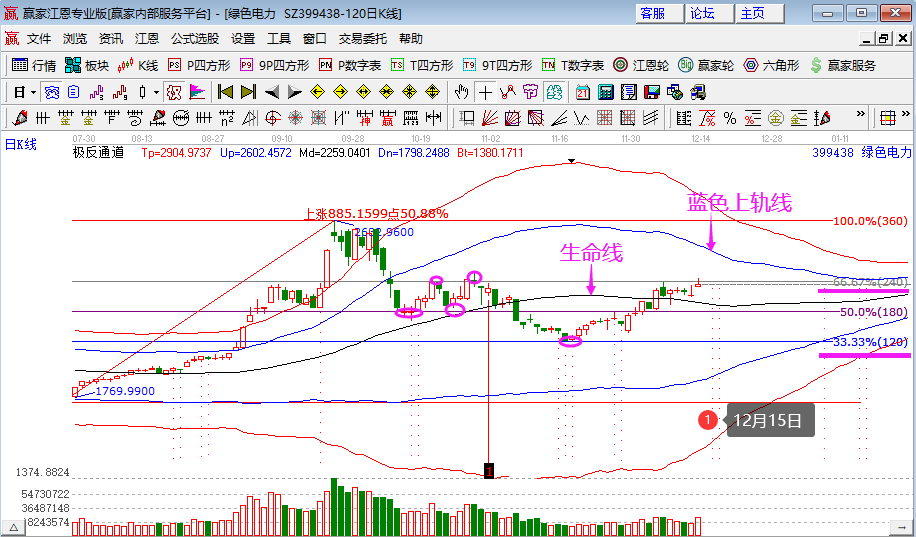Expand the candlestick chart type dropdown arrow

[x=156, y=92]
